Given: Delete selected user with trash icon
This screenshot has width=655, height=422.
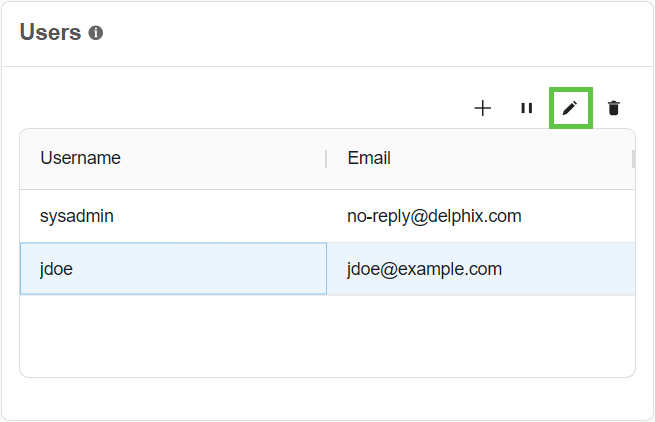Looking at the screenshot, I should pyautogui.click(x=614, y=108).
